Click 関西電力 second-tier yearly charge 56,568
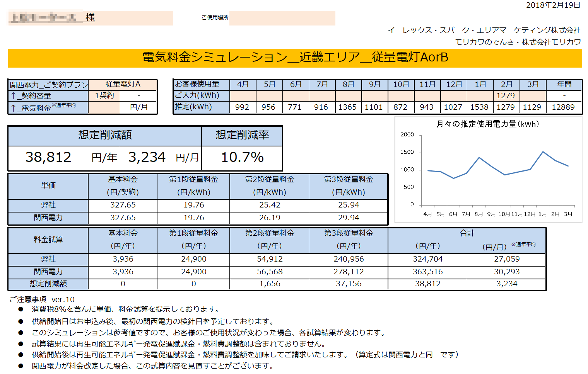Screen dimensions: 588x374 270,272
